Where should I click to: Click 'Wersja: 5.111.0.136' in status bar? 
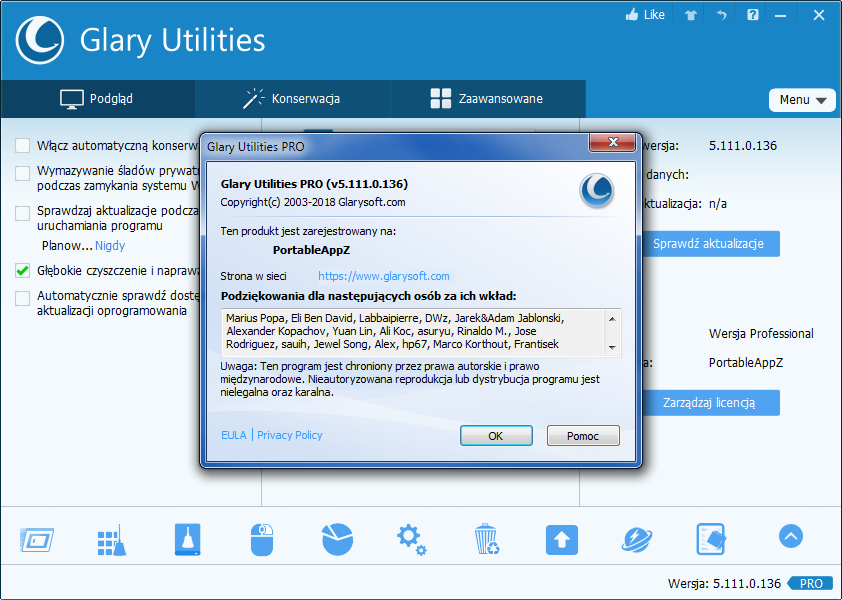[724, 583]
